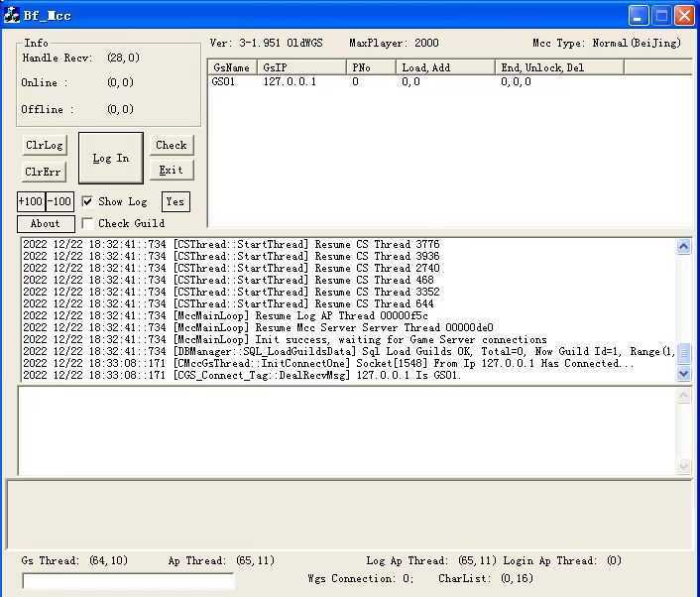This screenshot has height=597, width=700.
Task: Toggle the Show Log checkbox
Action: point(87,201)
